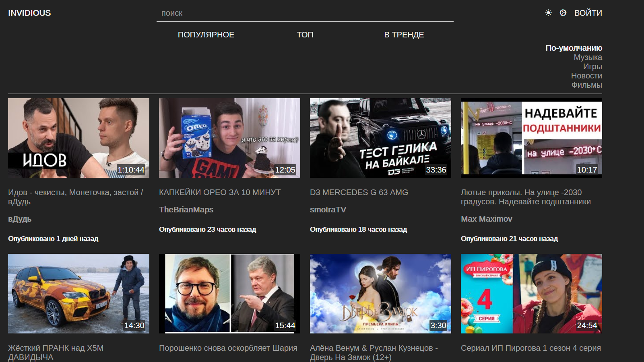The image size is (644, 362).
Task: Open title 'Порошенко снова оскорбляет Шария'
Action: pyautogui.click(x=228, y=348)
